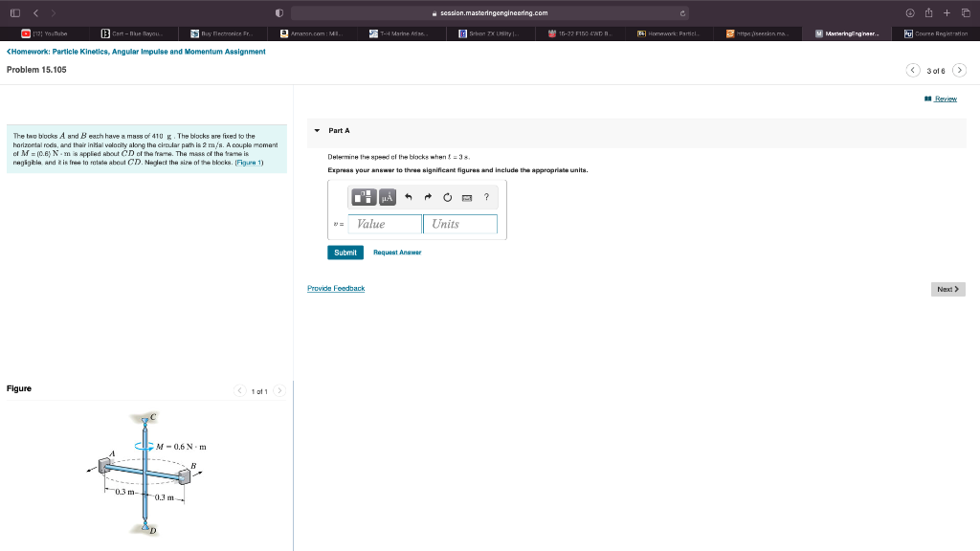Screen dimensions: 980x551
Task: Click Request Answer
Action: pos(399,252)
